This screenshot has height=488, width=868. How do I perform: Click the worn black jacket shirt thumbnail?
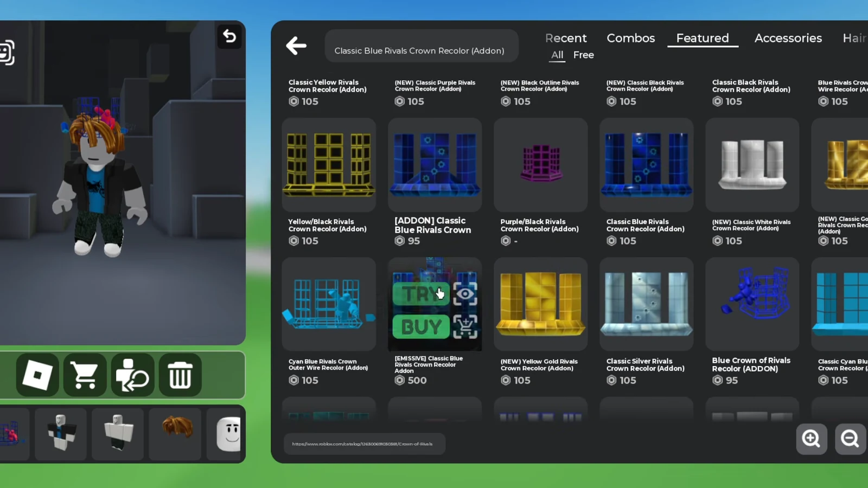click(x=61, y=434)
